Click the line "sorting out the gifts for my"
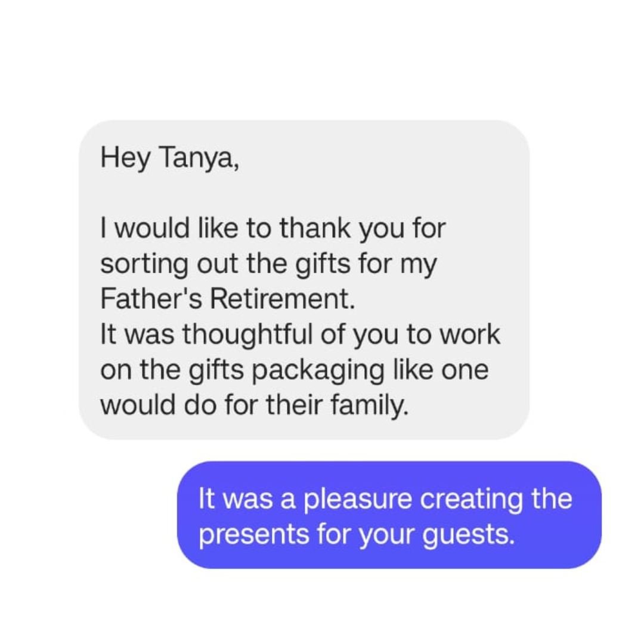The width and height of the screenshot is (644, 644). (268, 264)
